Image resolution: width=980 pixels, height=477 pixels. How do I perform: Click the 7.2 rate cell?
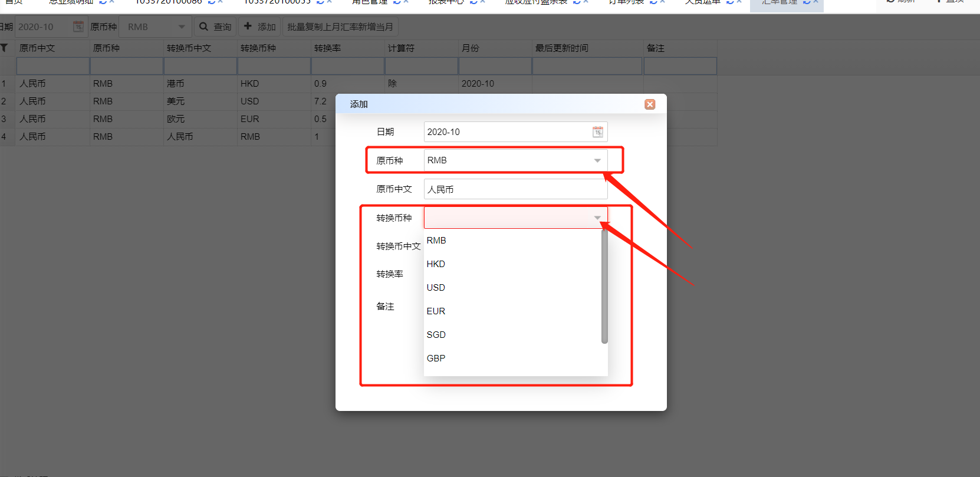[x=324, y=101]
